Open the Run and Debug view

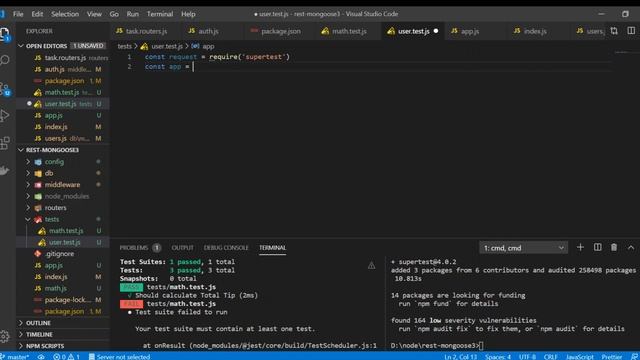click(x=5, y=116)
